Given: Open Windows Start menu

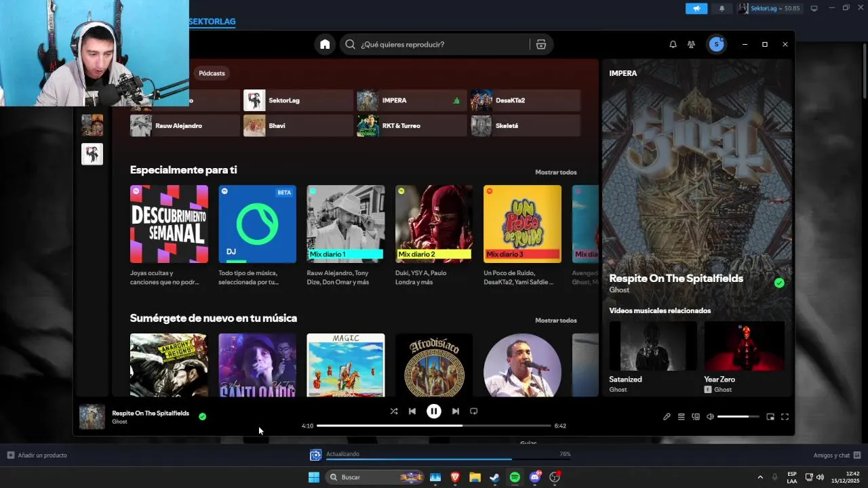Looking at the screenshot, I should 314,477.
